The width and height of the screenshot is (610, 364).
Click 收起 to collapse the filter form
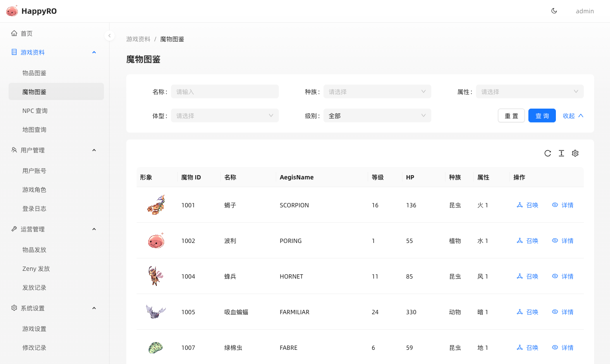[x=573, y=115]
